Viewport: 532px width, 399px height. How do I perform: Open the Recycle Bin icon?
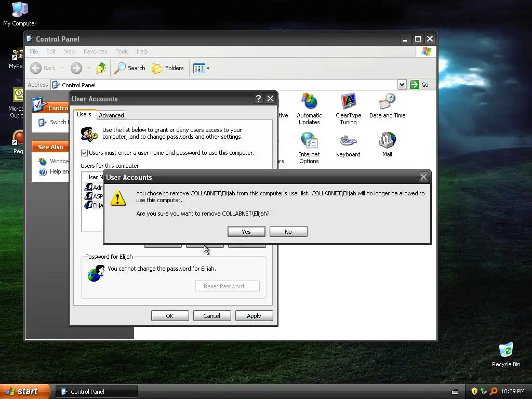506,355
